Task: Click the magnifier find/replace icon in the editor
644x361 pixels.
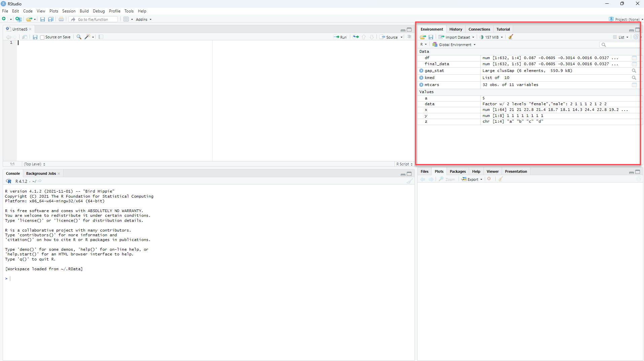Action: pos(79,37)
